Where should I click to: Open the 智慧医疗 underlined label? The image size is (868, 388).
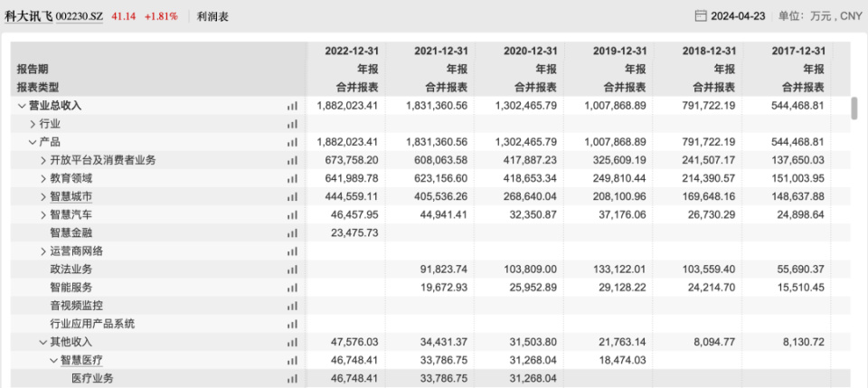[81, 360]
